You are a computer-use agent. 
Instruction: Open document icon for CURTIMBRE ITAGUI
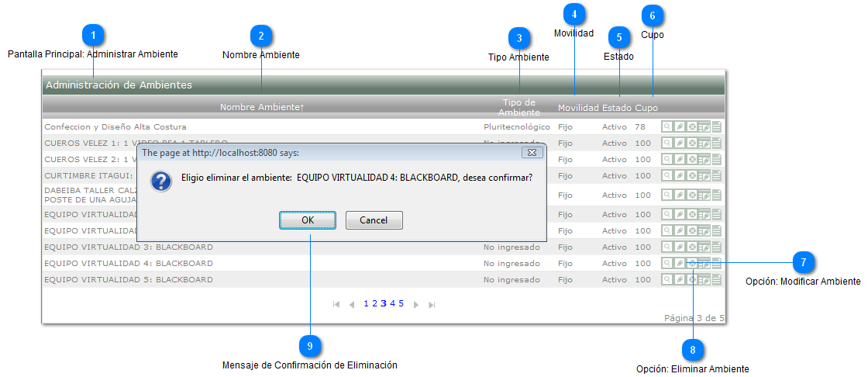pyautogui.click(x=716, y=176)
